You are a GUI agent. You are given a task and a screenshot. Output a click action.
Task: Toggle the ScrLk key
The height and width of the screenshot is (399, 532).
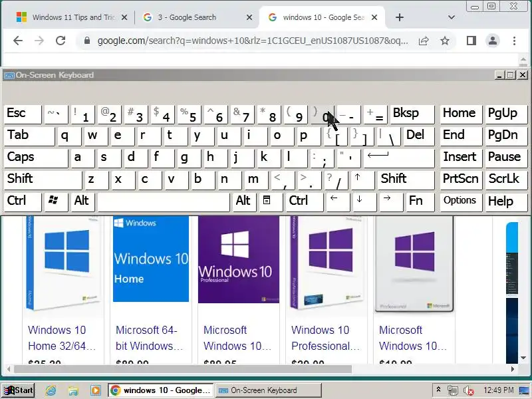(x=506, y=179)
